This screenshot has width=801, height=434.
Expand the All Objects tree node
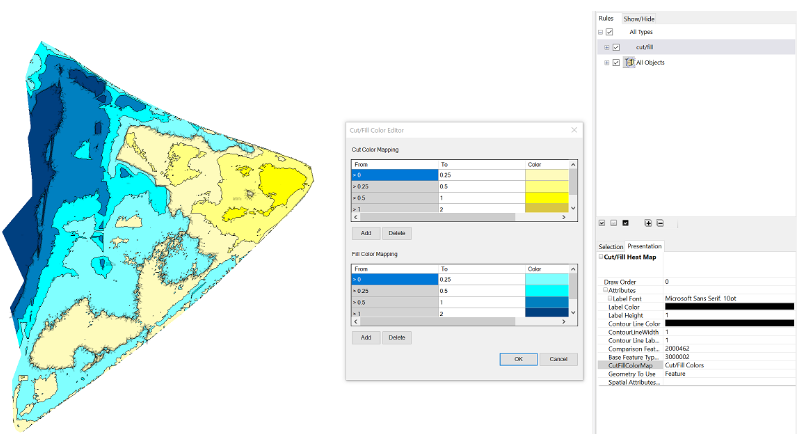pyautogui.click(x=606, y=62)
